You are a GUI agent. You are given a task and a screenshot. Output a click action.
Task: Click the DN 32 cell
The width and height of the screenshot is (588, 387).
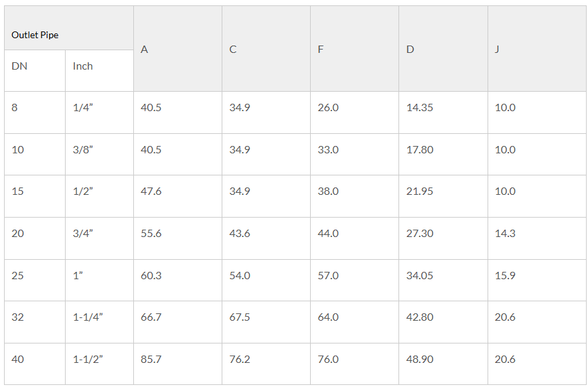point(35,322)
